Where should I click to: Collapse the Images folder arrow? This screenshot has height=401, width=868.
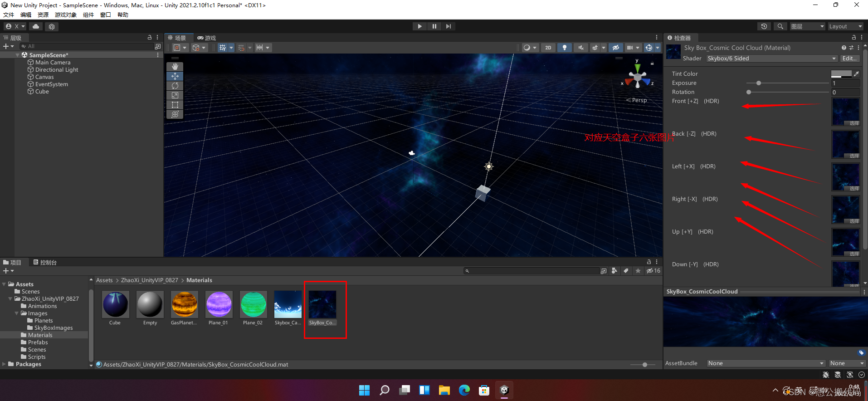tap(17, 313)
